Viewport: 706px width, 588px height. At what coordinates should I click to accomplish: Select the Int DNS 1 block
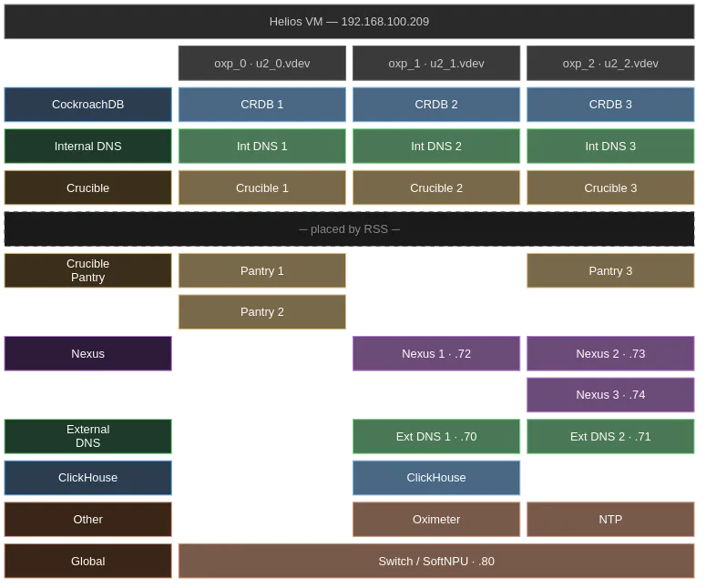point(261,147)
